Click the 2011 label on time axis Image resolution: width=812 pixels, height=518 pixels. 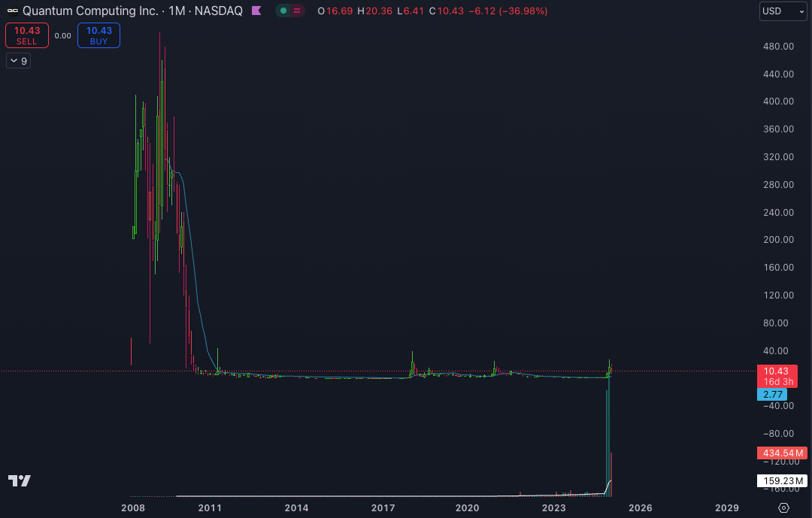click(x=210, y=508)
